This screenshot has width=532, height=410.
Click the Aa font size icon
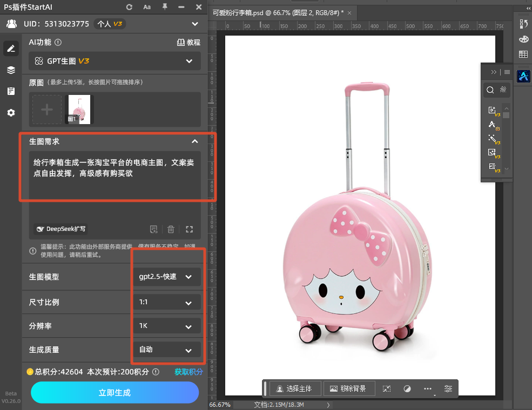click(x=147, y=7)
